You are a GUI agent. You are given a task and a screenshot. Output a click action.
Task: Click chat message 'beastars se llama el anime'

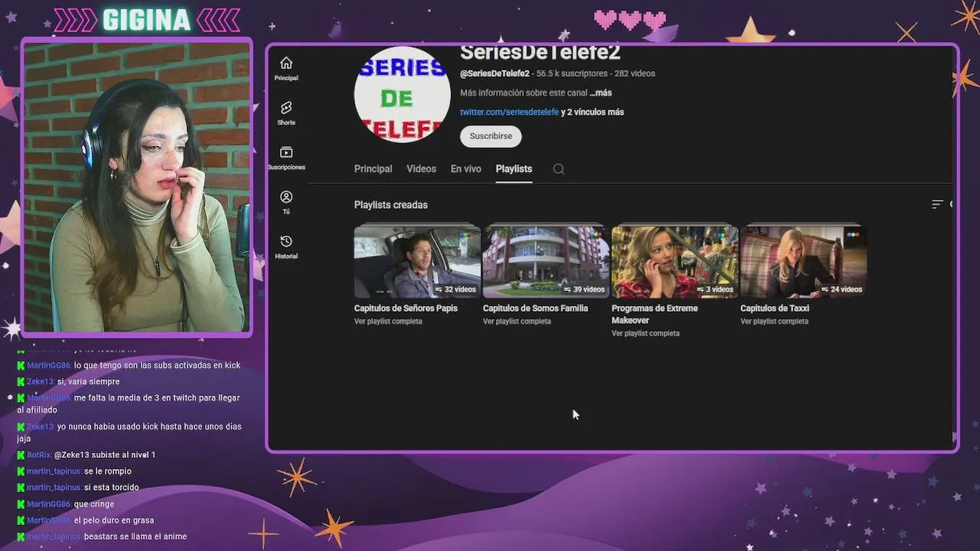coord(136,537)
